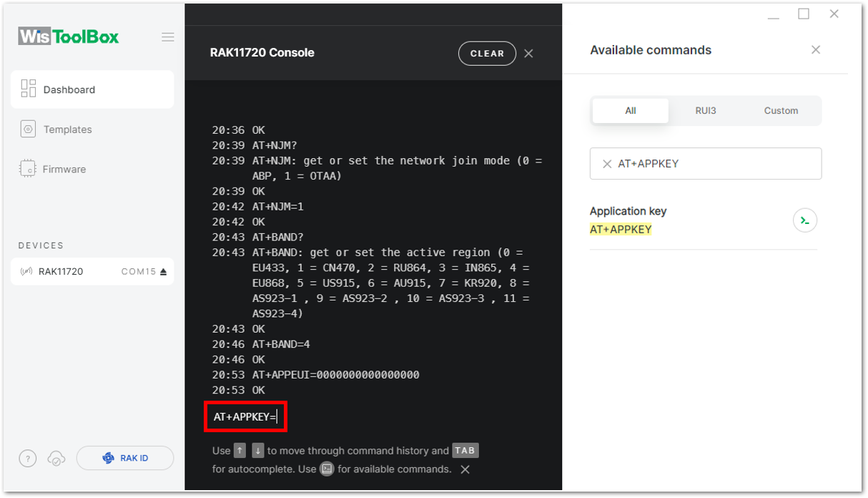
Task: Focus the console command input field
Action: click(246, 416)
